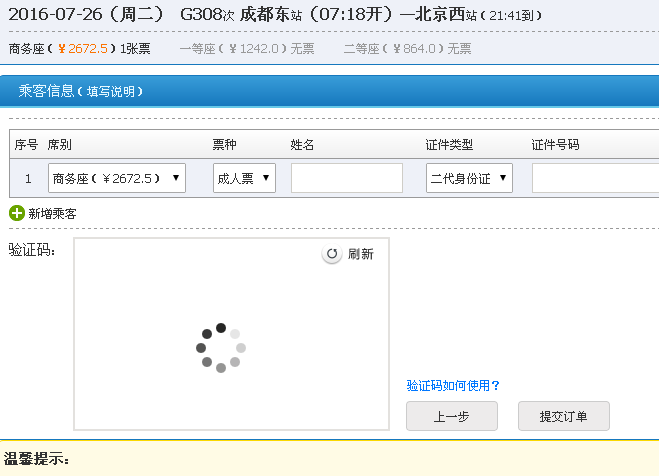This screenshot has width=659, height=476.
Task: Click the 北京西站 arrival station text
Action: (x=446, y=15)
